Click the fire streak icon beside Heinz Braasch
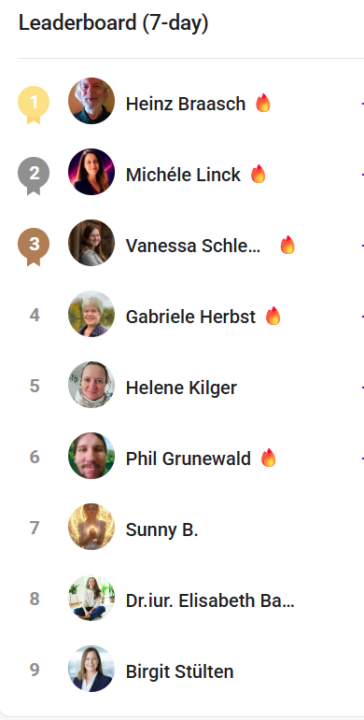 pos(263,103)
